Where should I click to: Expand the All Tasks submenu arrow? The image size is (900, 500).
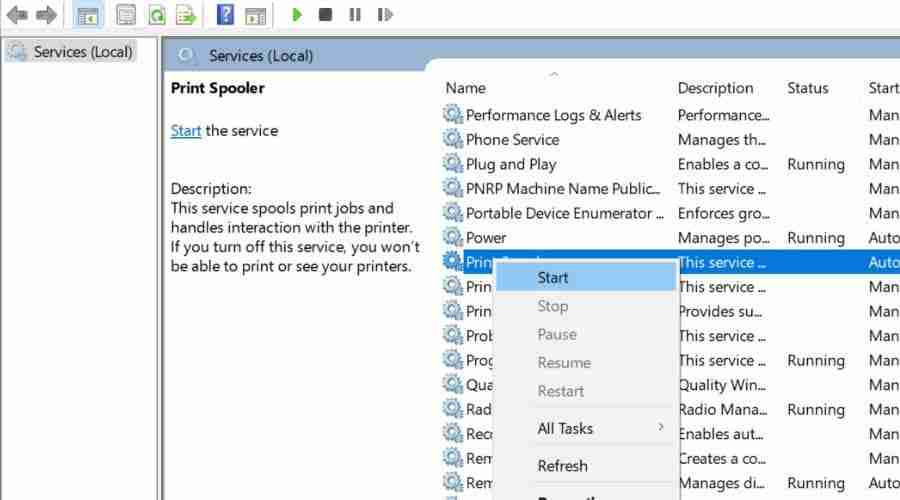tap(661, 428)
